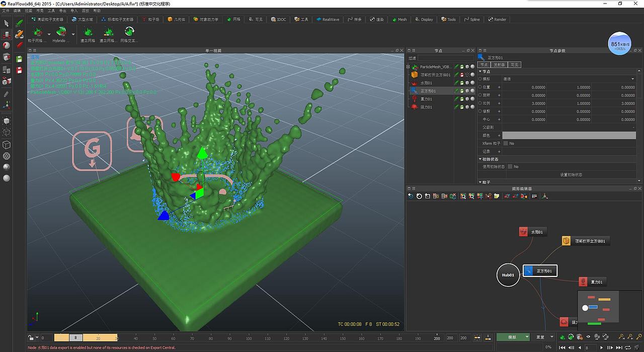
Task: Click the 网格交互 mesh interaction icon
Action: coord(129,33)
